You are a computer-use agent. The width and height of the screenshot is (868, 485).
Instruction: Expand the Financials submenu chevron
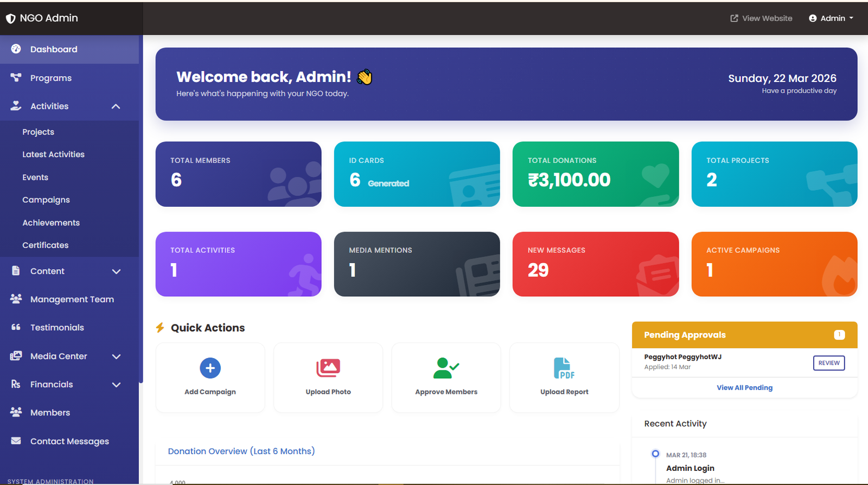(x=116, y=385)
